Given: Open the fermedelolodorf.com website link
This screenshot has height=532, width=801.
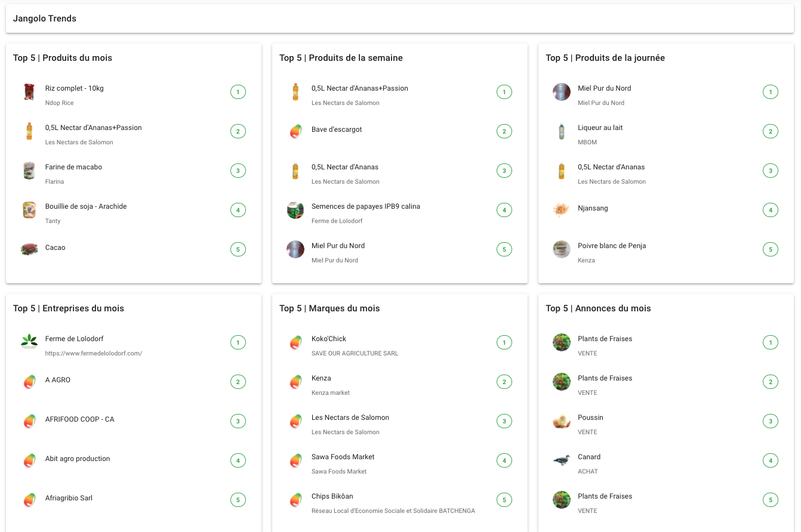Looking at the screenshot, I should point(94,354).
